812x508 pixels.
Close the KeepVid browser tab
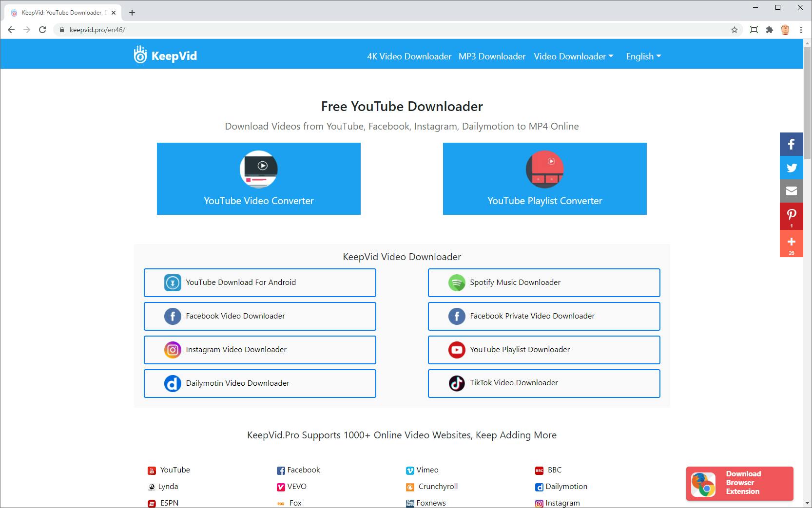[x=114, y=13]
